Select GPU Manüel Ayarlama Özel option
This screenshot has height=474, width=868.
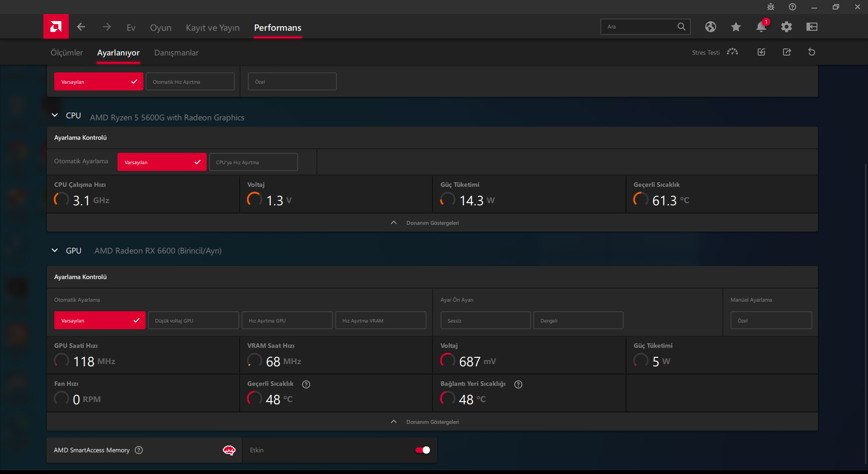pos(771,320)
